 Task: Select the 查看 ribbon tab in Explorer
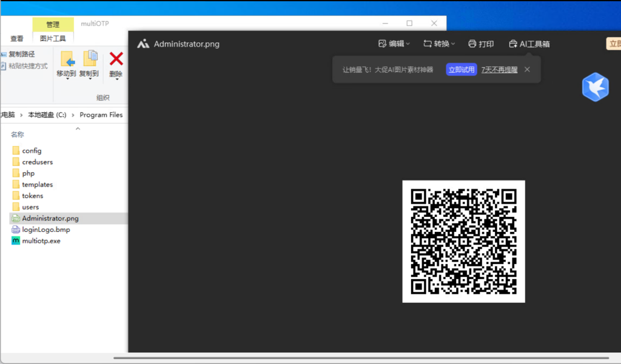[x=16, y=38]
